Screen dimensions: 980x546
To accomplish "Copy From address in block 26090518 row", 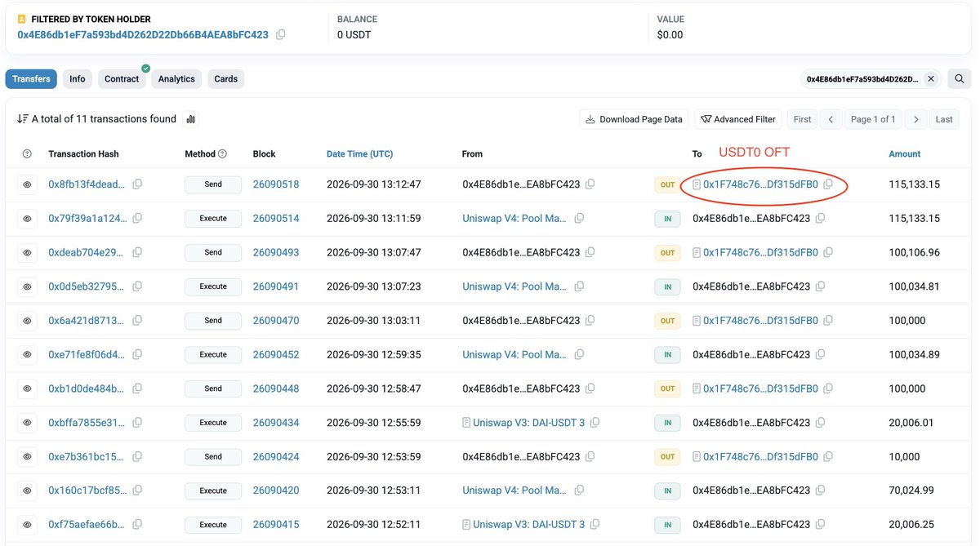I will point(590,184).
